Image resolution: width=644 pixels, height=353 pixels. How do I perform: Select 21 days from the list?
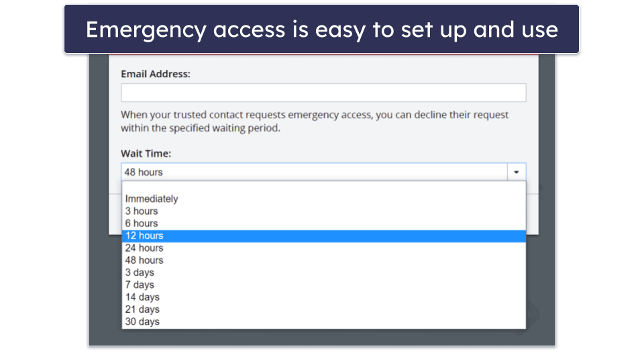click(142, 309)
